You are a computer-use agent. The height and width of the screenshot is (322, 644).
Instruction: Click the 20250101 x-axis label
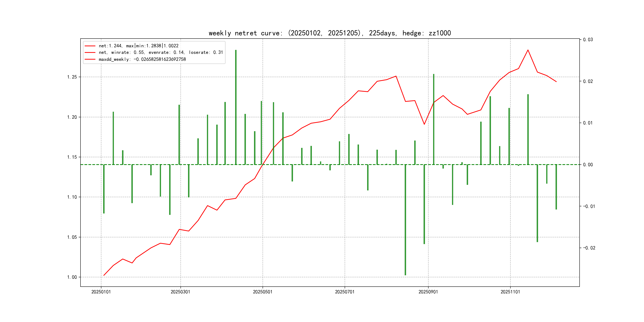(101, 292)
